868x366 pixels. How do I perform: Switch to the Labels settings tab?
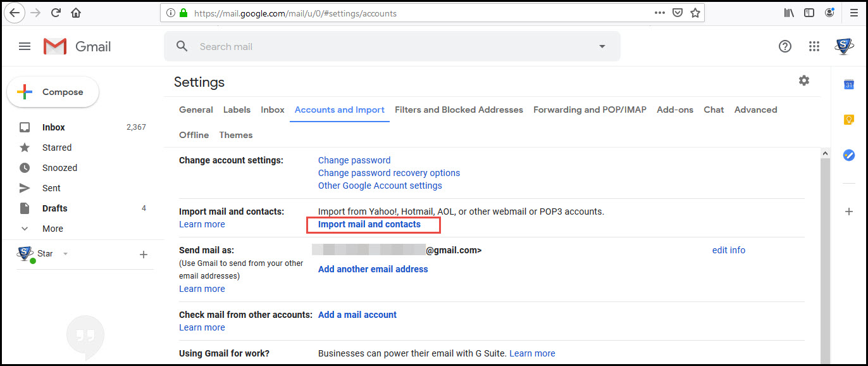click(237, 110)
